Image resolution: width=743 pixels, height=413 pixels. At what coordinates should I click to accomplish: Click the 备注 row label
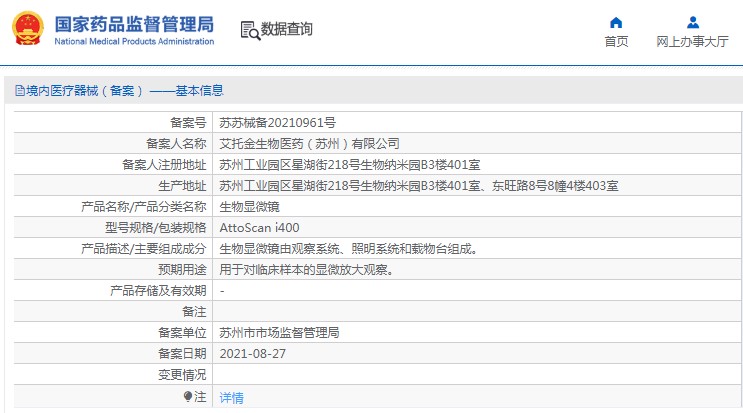194,312
